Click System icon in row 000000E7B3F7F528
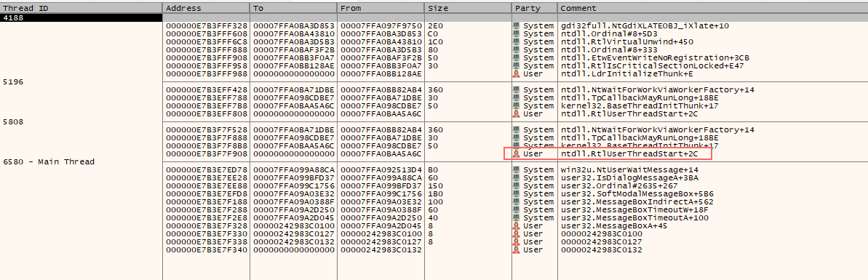The image size is (868, 280). [x=517, y=130]
